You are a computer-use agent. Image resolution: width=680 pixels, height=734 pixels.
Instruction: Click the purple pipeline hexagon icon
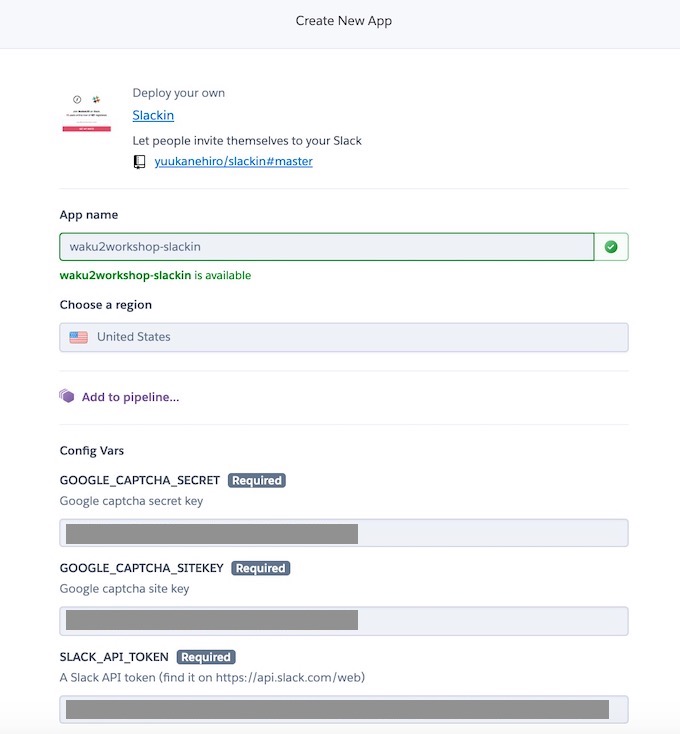tap(66, 396)
